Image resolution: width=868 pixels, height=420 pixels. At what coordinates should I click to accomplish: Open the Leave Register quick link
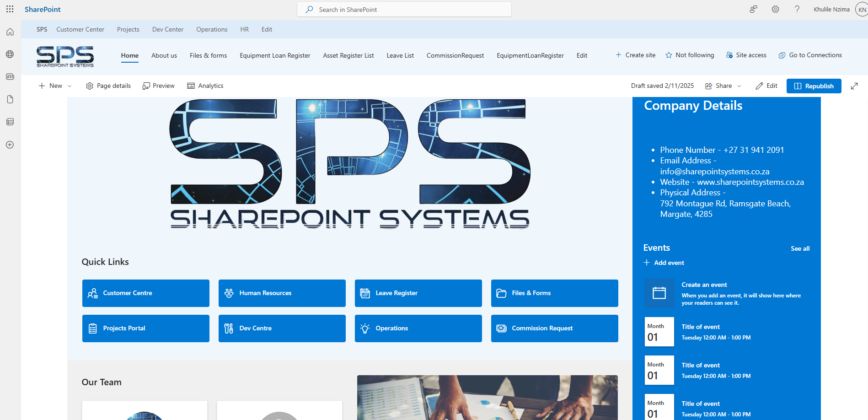(x=418, y=293)
